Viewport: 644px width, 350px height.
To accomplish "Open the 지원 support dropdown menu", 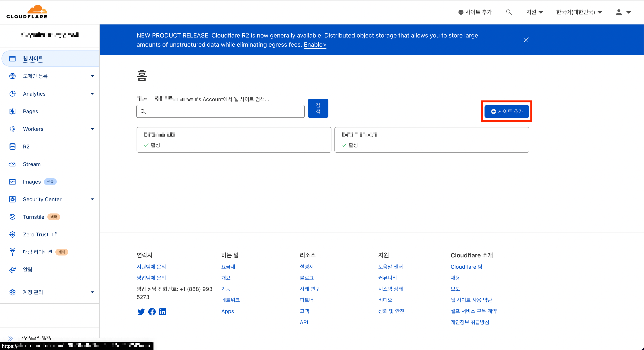I will coord(535,12).
